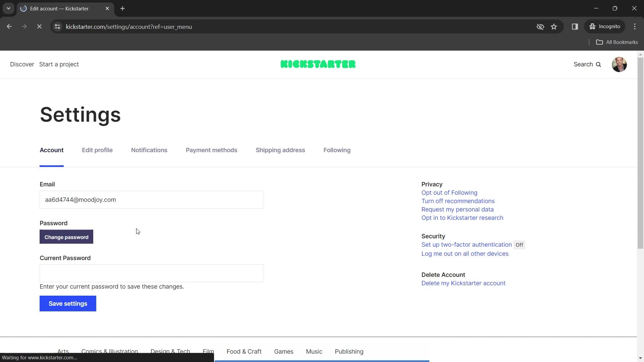Click Log me out on all other devices
This screenshot has height=362, width=644.
tap(465, 254)
